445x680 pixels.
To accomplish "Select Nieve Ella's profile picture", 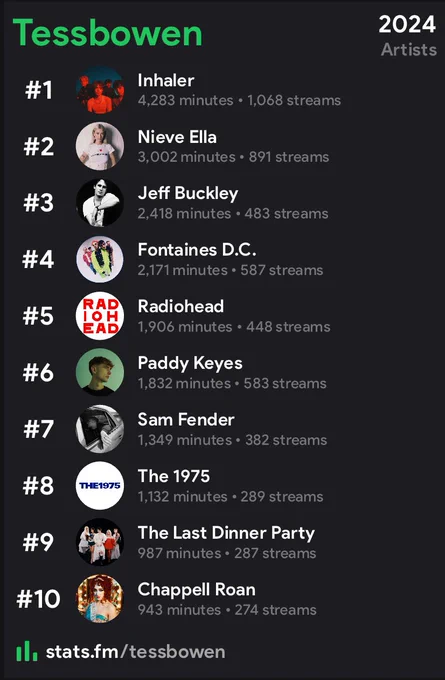I will click(x=100, y=146).
